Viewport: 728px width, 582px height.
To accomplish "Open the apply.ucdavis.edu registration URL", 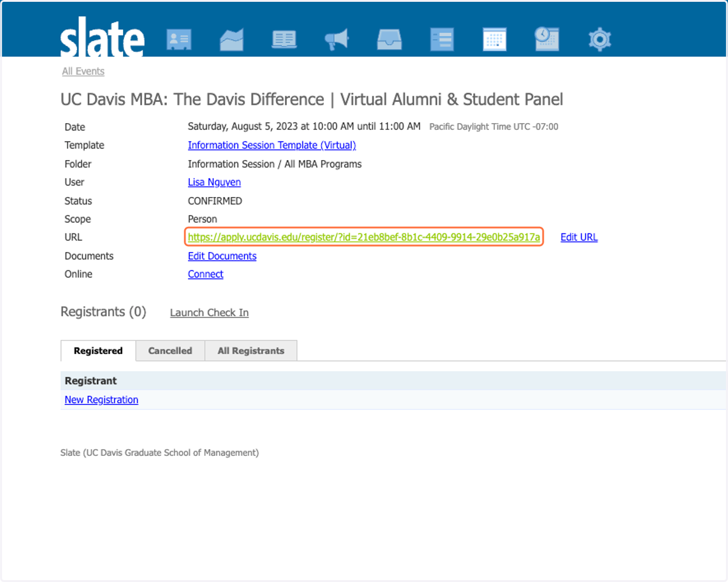I will coord(364,238).
